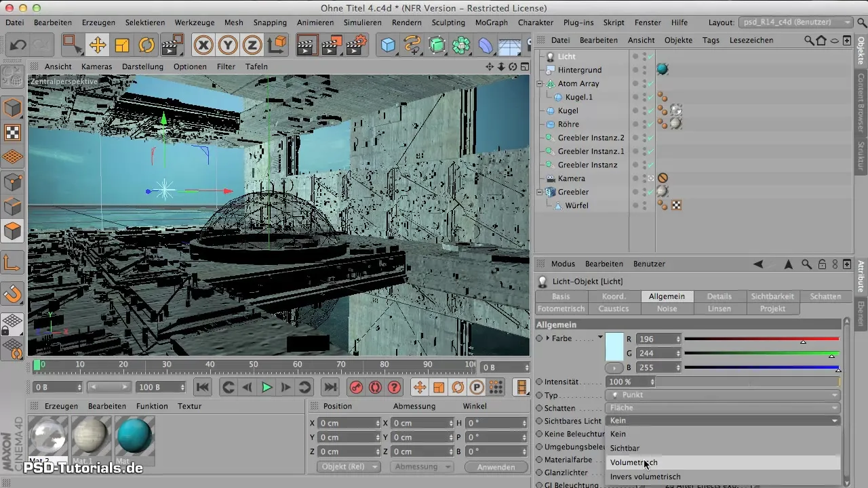Open the Rendern menu
The width and height of the screenshot is (868, 488).
[x=407, y=22]
